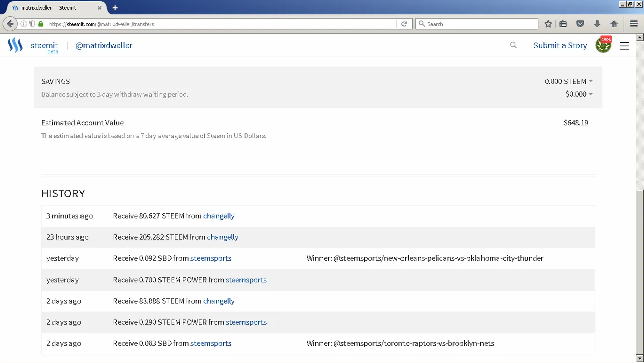The image size is (644, 363).
Task: Expand savings 0.000 STEEM dropdown
Action: pos(569,81)
